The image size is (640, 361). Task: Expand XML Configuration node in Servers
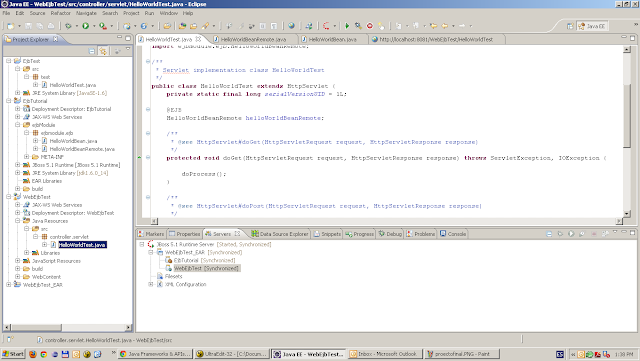coord(151,284)
